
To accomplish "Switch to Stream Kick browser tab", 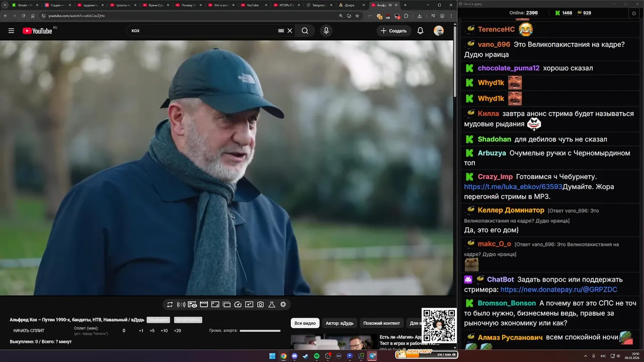I will 25,5.
